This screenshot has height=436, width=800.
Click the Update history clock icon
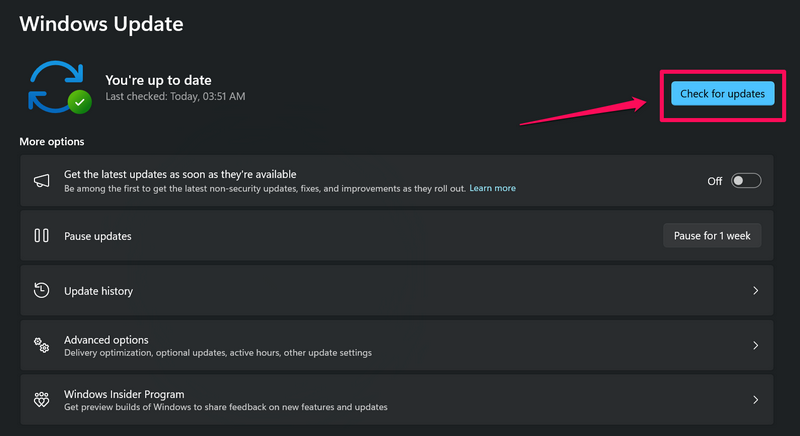pos(42,291)
